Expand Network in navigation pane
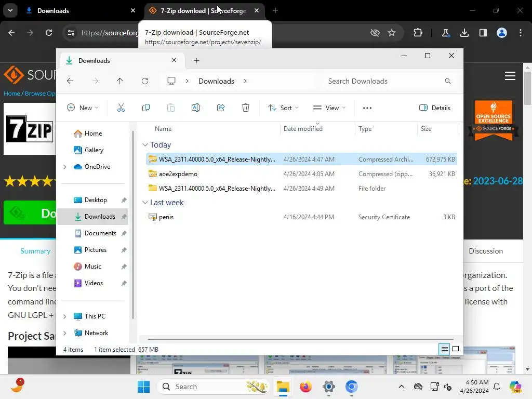 (65, 333)
